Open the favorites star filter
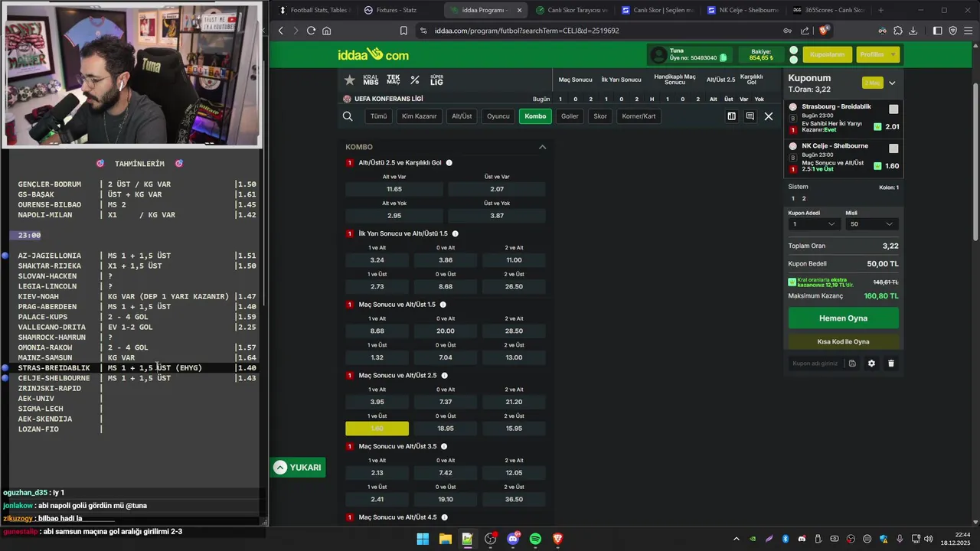The width and height of the screenshot is (980, 551). (350, 80)
